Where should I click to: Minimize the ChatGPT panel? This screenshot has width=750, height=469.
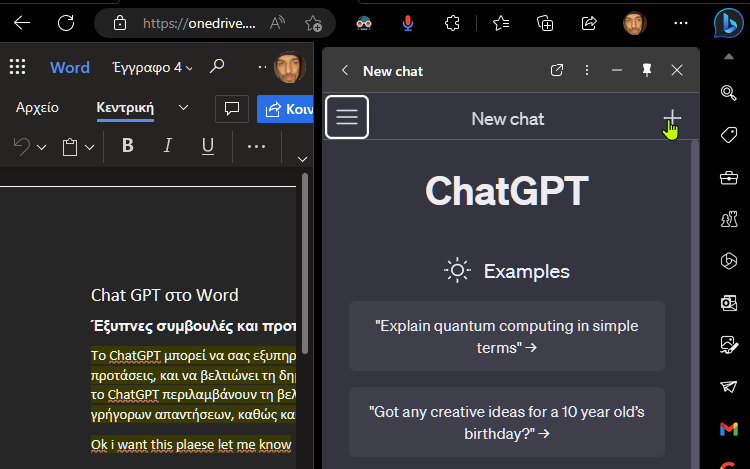pyautogui.click(x=617, y=70)
